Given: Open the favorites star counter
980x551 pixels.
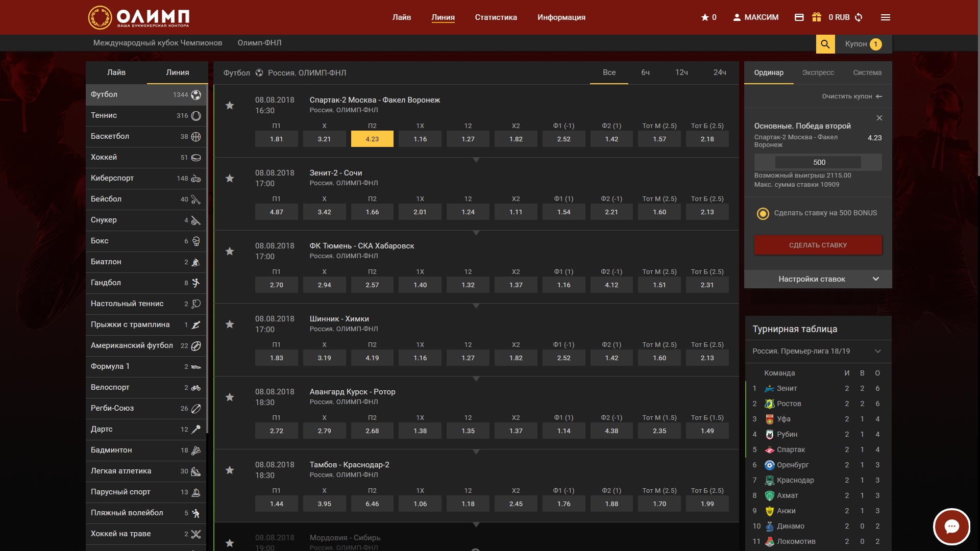Looking at the screenshot, I should [708, 17].
